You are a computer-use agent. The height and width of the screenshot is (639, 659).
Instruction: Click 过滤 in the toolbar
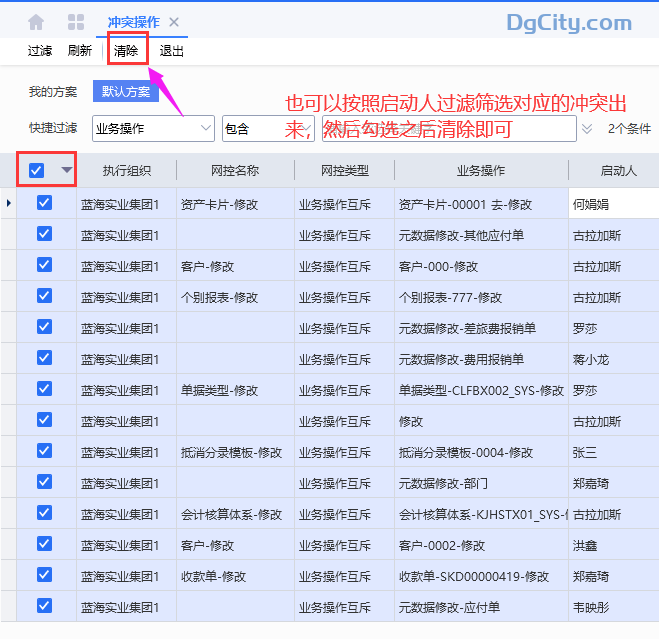coord(40,51)
